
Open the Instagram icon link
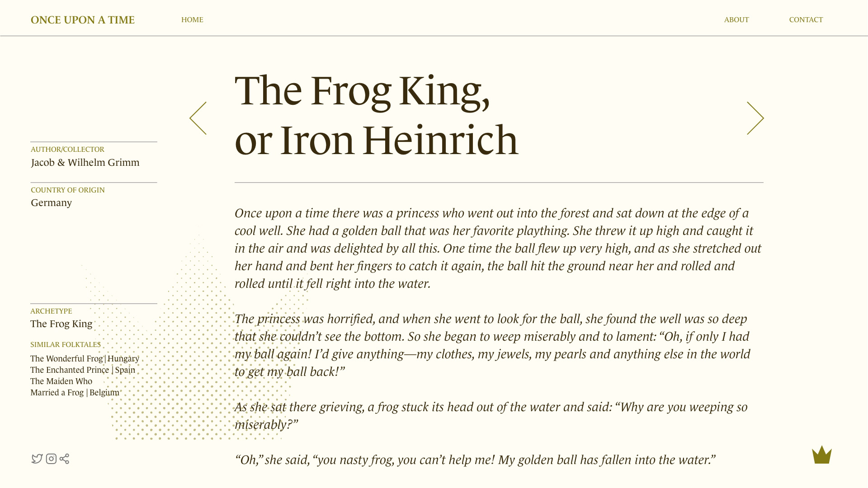[x=51, y=459]
